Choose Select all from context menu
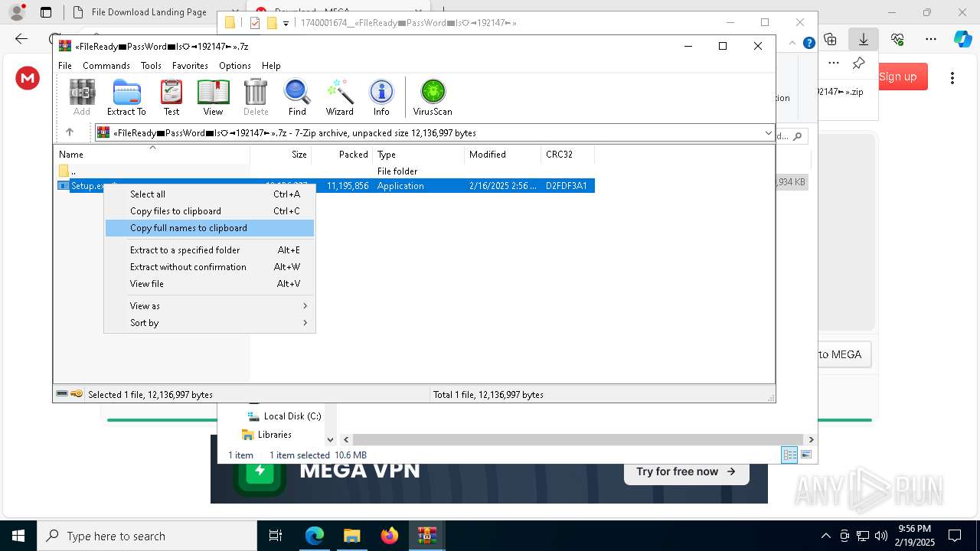 pos(210,194)
